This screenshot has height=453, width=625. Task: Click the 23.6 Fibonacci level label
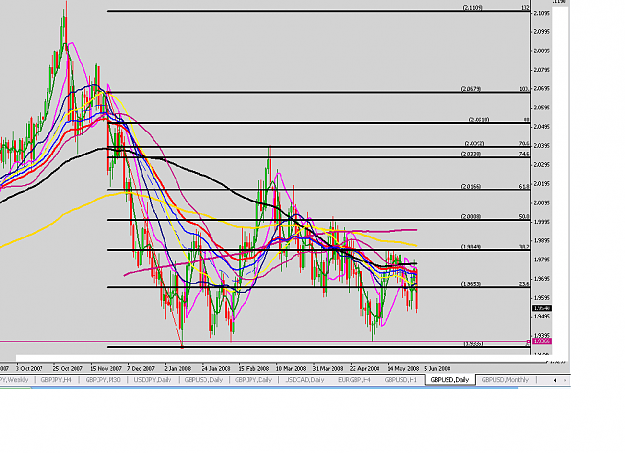coord(524,284)
